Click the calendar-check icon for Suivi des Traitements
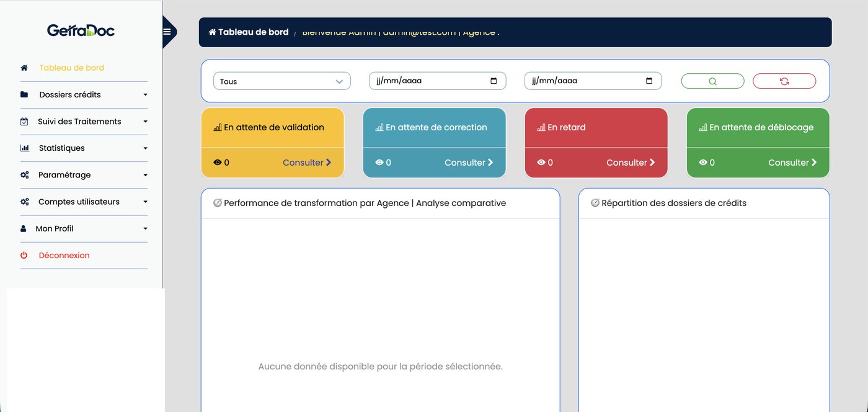Viewport: 868px width, 412px height. pos(24,122)
